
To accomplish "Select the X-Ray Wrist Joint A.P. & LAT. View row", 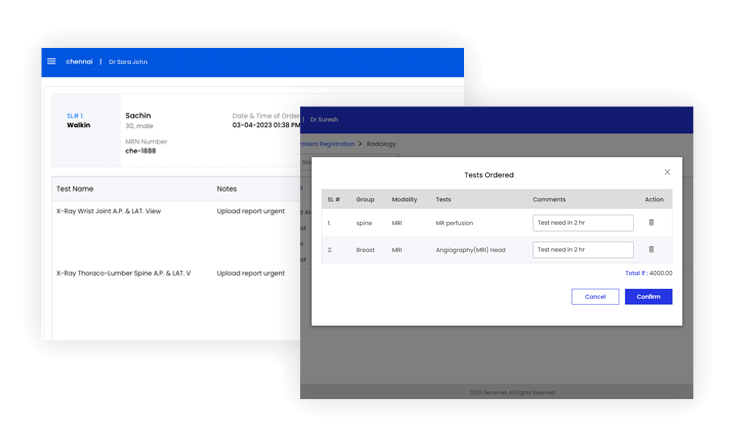I will coord(109,211).
